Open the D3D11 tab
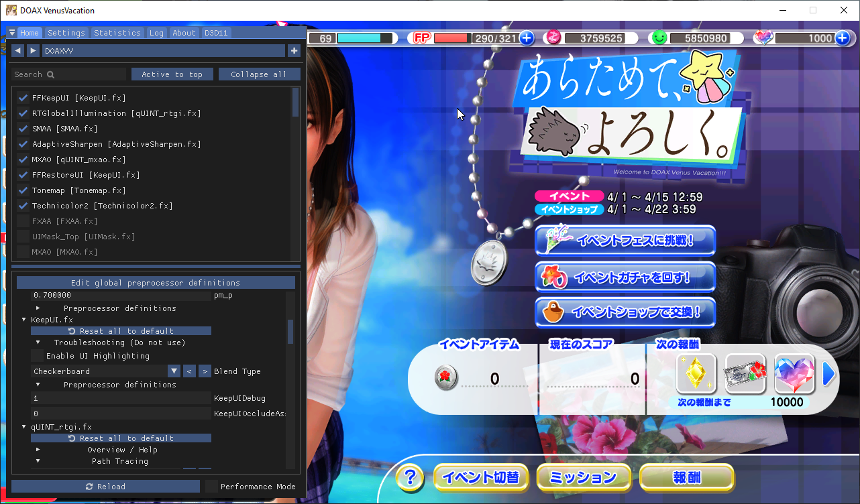Screen dimensions: 860x504 [216, 33]
